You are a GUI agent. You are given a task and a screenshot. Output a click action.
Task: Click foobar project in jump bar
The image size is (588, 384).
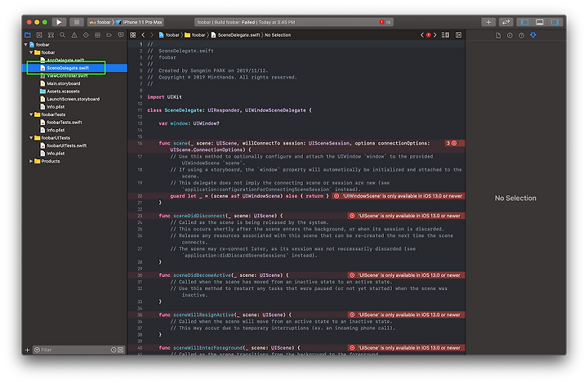[169, 35]
